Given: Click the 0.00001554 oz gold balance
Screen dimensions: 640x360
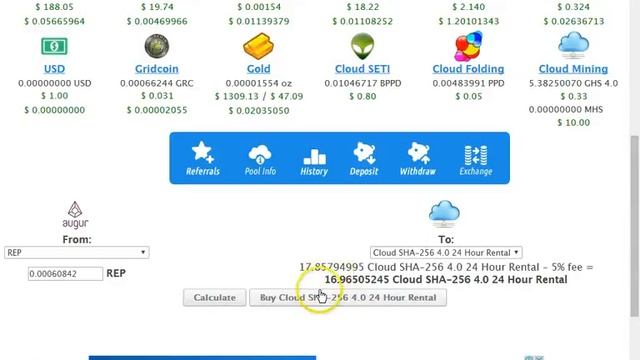Looking at the screenshot, I should click(x=259, y=83).
